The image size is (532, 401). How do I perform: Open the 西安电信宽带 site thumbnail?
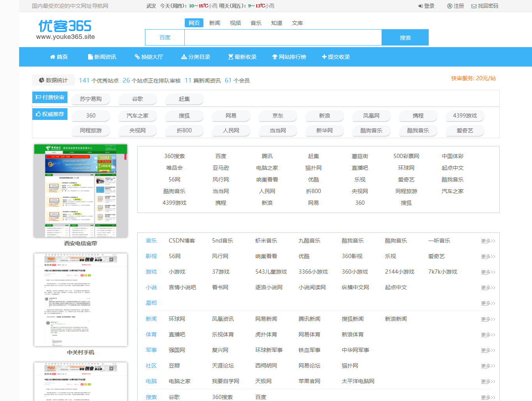click(81, 191)
